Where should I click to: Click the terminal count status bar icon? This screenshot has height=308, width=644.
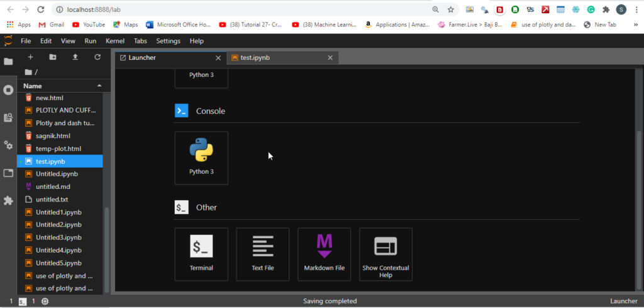(23, 302)
